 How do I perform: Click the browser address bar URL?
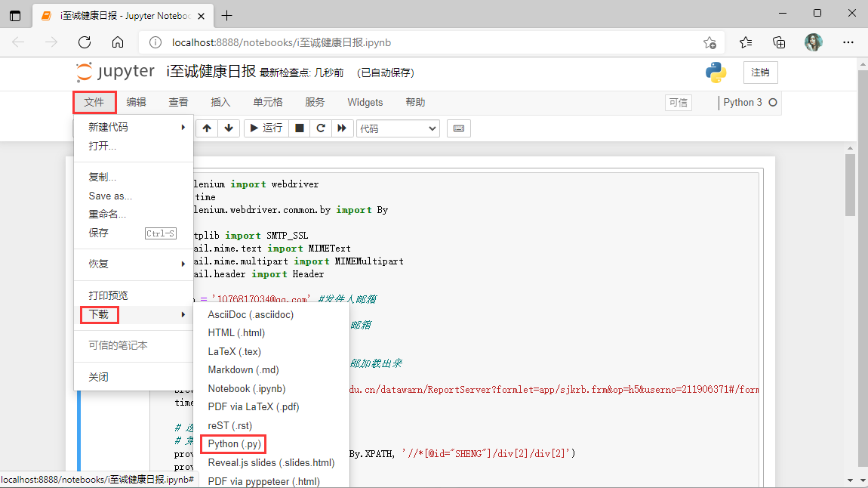[282, 42]
